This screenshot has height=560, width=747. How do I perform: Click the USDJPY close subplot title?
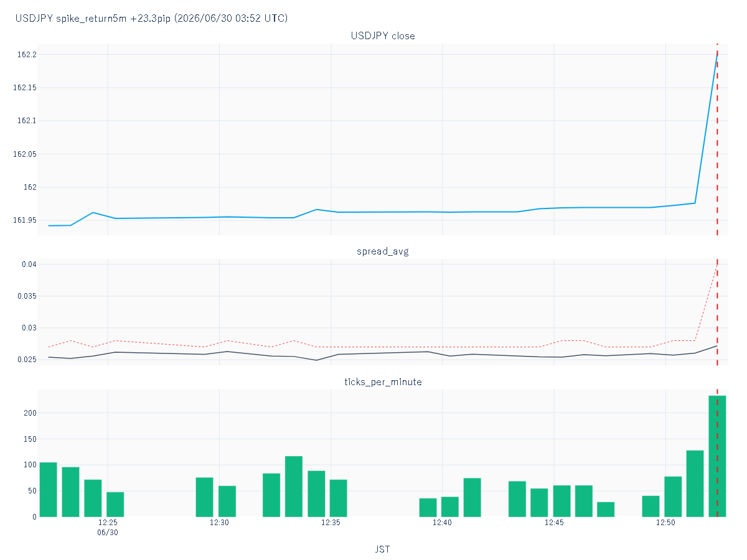[x=383, y=36]
